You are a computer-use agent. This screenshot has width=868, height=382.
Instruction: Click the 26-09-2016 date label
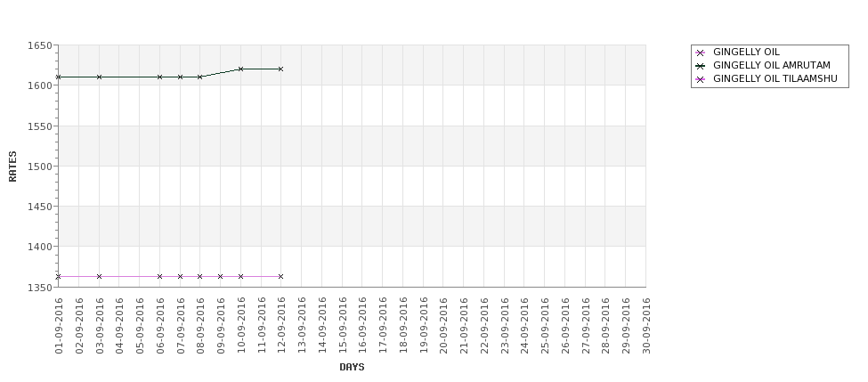click(565, 326)
